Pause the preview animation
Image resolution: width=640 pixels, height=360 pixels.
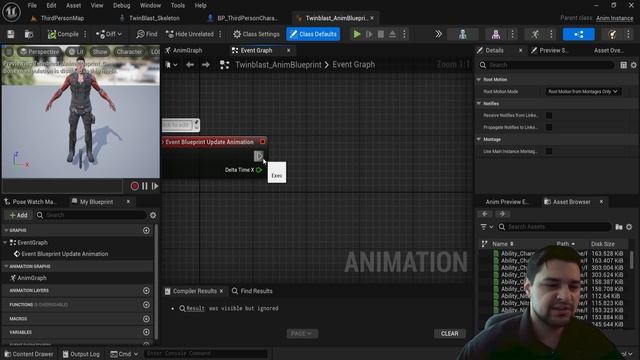145,186
